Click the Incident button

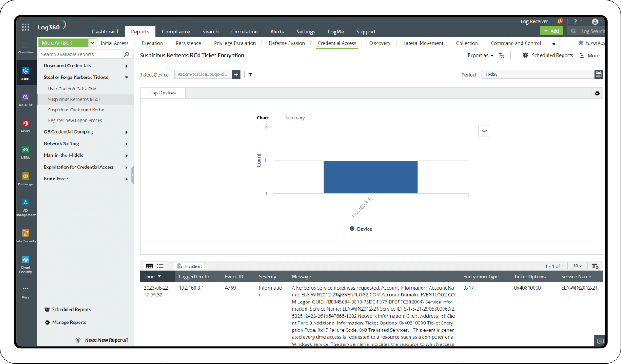[189, 266]
